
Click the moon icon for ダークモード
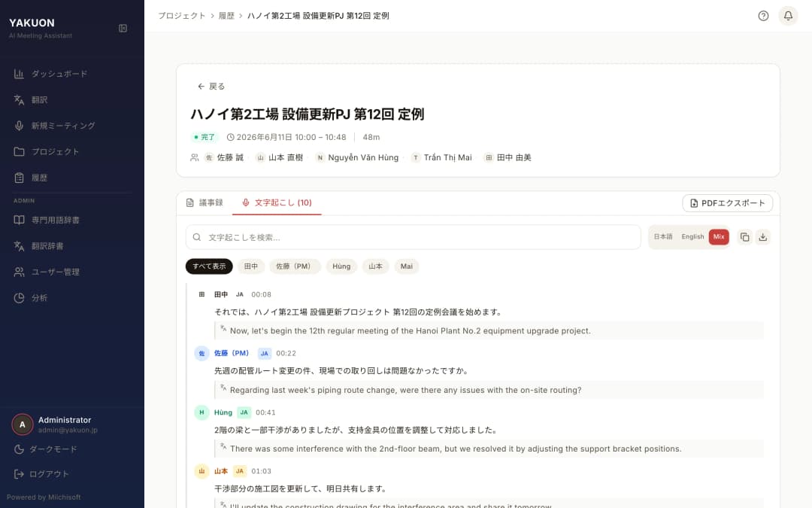[19, 449]
